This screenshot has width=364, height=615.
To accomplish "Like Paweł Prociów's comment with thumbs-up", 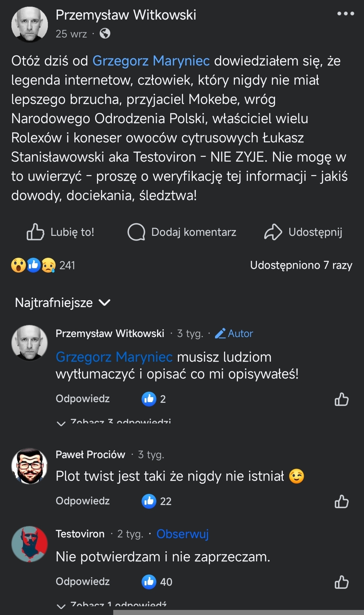I will click(x=341, y=501).
